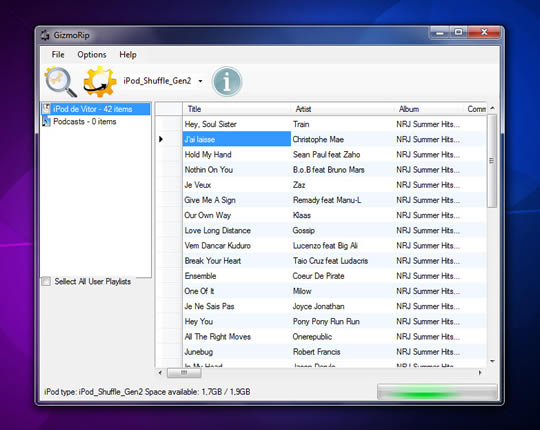Select the song Vem Dancar Kuduro
This screenshot has width=540, height=430.
[236, 245]
